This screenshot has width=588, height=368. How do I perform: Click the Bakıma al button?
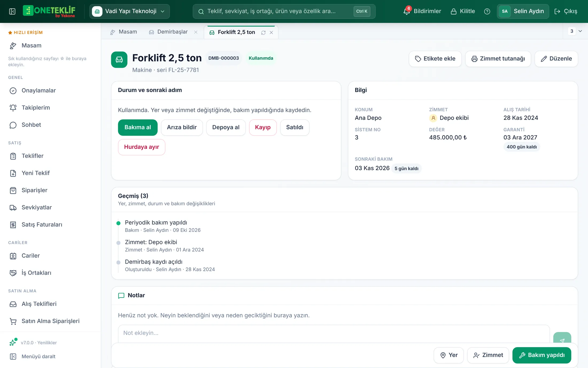[x=138, y=127]
